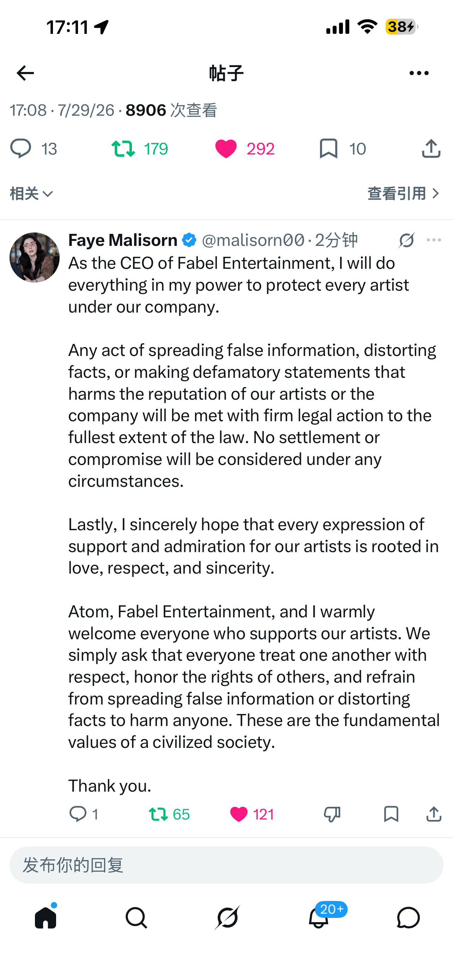The width and height of the screenshot is (453, 980).
Task: Toggle bookmark on post with 10 saves
Action: click(342, 149)
